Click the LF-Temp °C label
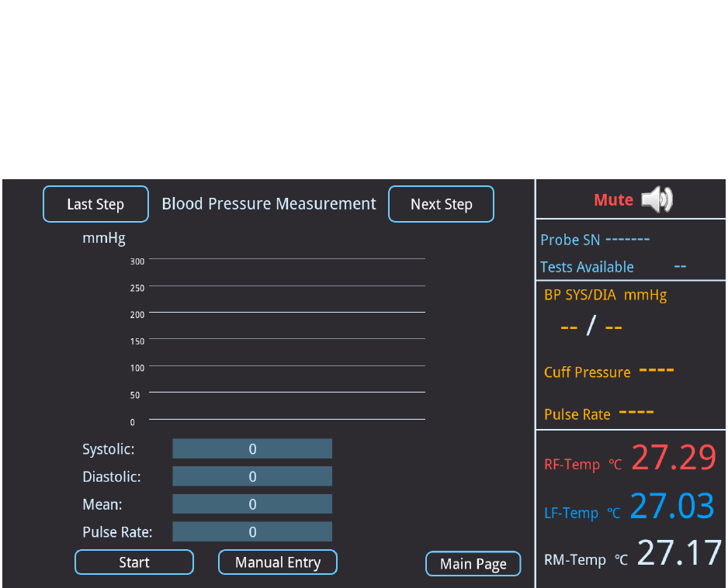Screen dimensions: 728x588 point(582,514)
